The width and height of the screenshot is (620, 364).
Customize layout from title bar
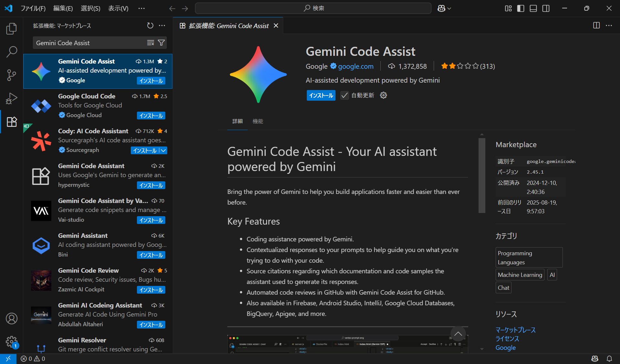(x=508, y=8)
